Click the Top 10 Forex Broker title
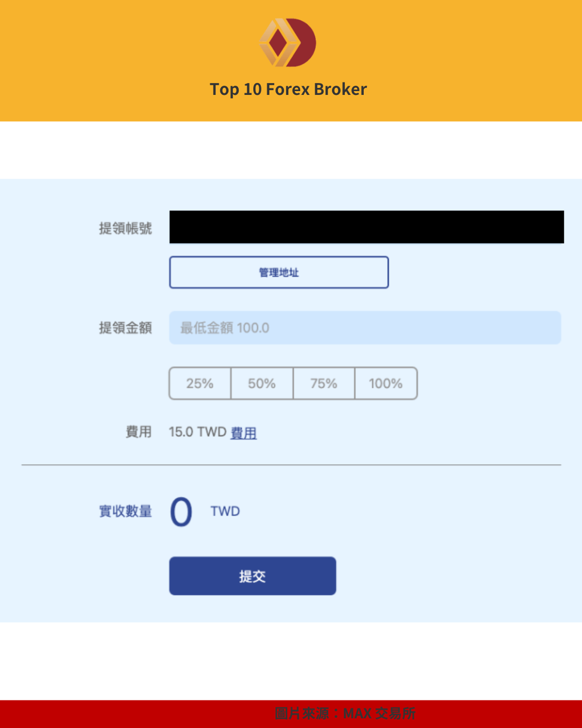The width and height of the screenshot is (582, 728). click(x=289, y=89)
